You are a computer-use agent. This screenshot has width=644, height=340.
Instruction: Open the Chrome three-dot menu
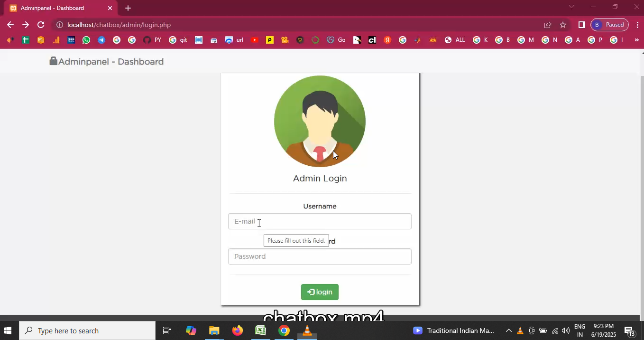tap(637, 25)
